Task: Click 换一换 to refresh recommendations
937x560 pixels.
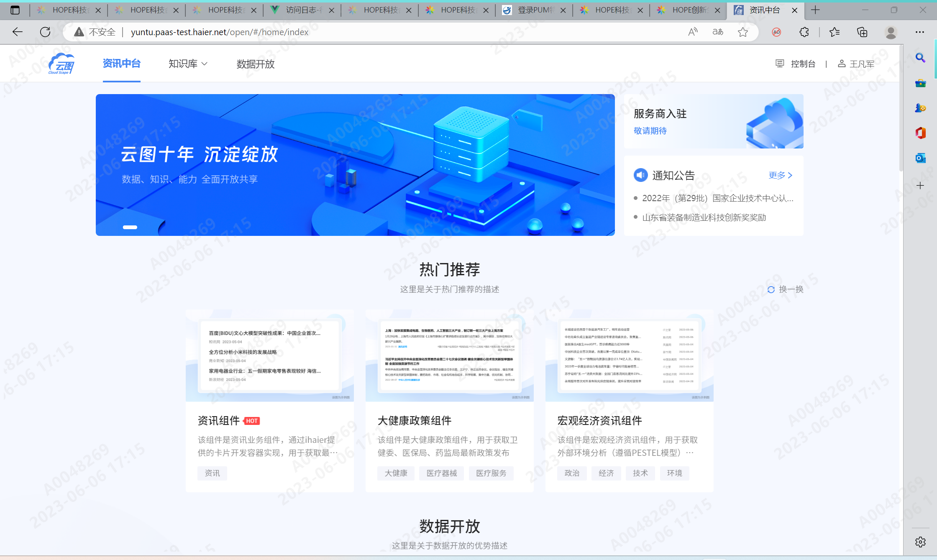Action: (786, 289)
